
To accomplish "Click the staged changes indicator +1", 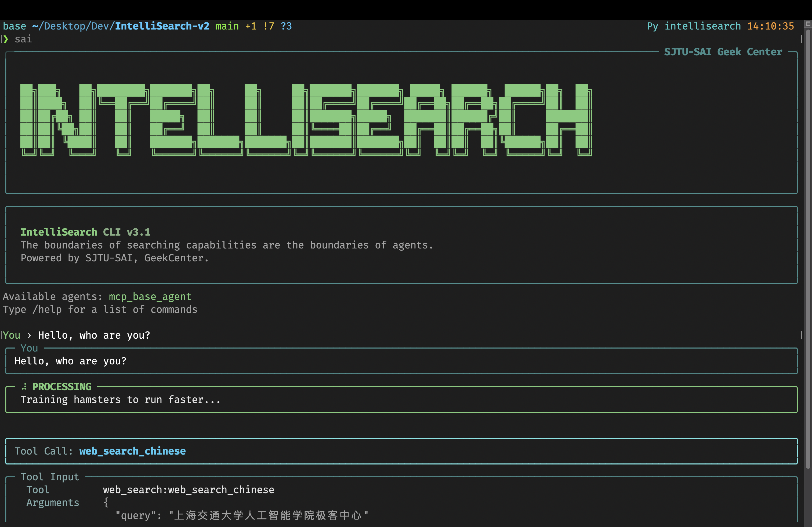I will click(251, 25).
